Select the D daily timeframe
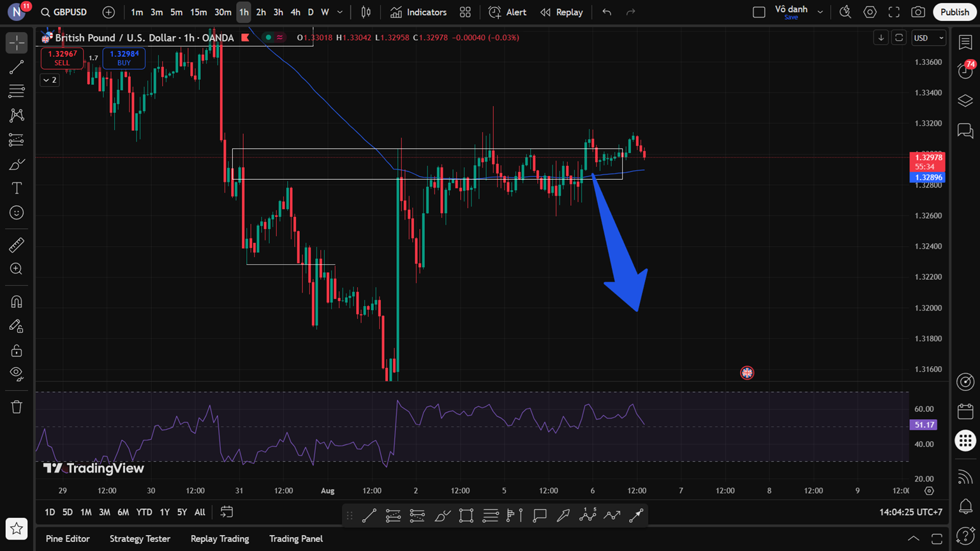The image size is (980, 551). click(311, 12)
